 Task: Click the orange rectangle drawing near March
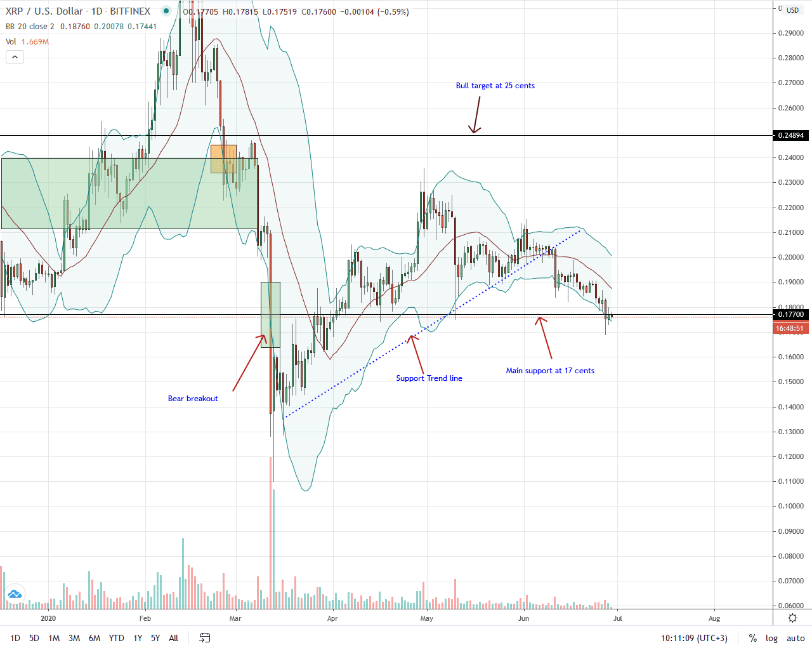tap(223, 159)
